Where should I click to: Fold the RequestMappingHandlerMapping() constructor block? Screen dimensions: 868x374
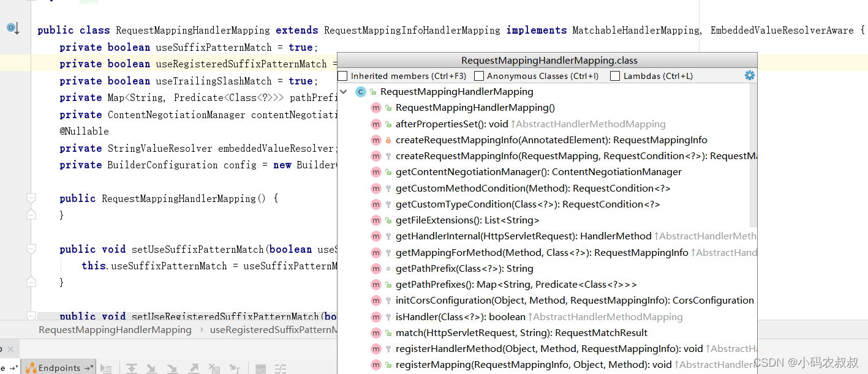[x=31, y=198]
